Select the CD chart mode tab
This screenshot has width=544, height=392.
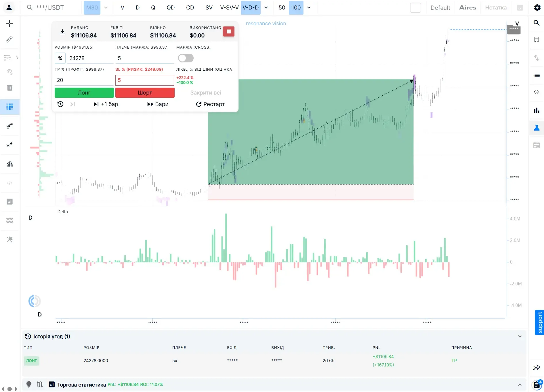[x=190, y=8]
